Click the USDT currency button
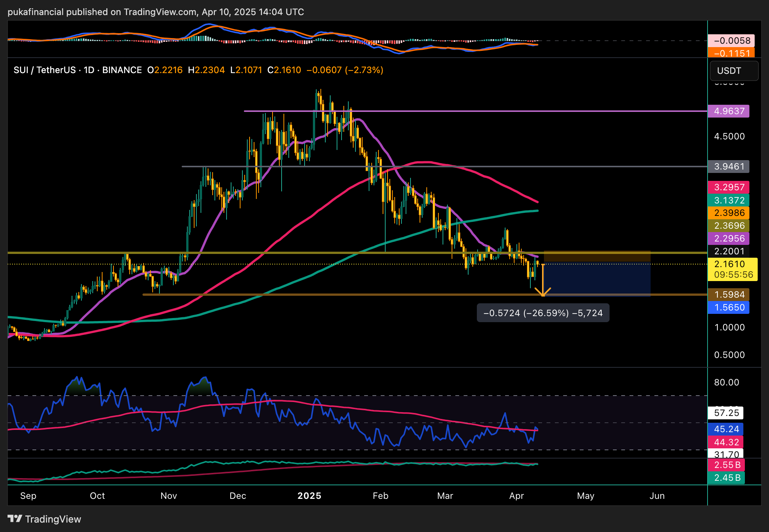Viewport: 769px width, 532px height. (734, 71)
